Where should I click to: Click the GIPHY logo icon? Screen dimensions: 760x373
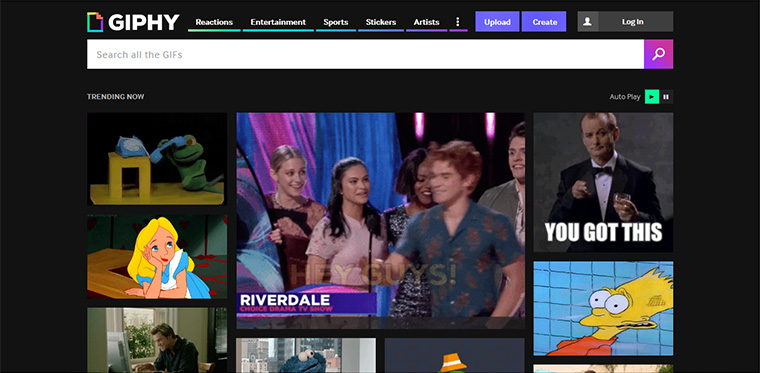pyautogui.click(x=95, y=22)
